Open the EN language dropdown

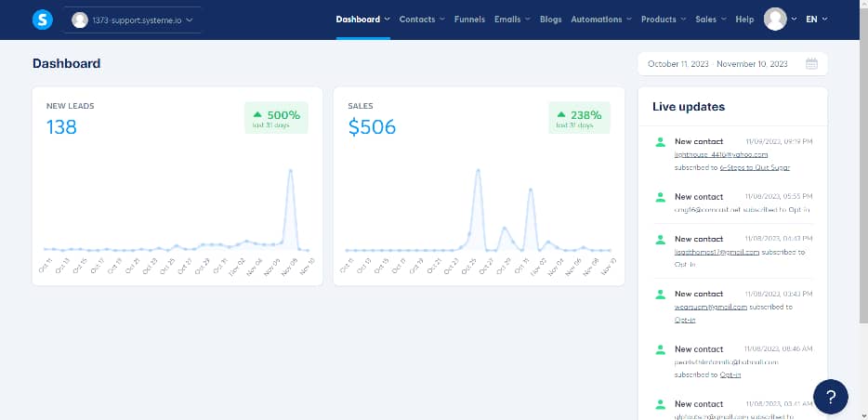click(816, 20)
